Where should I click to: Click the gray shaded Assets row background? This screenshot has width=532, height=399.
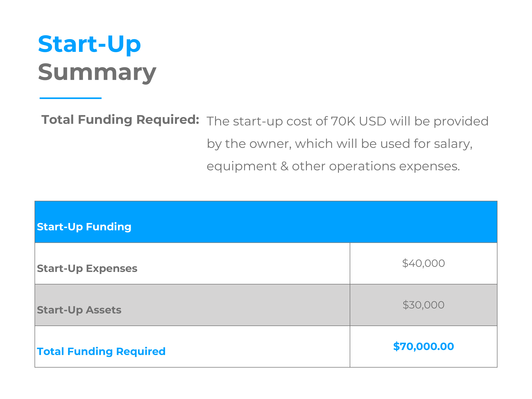[192, 305]
